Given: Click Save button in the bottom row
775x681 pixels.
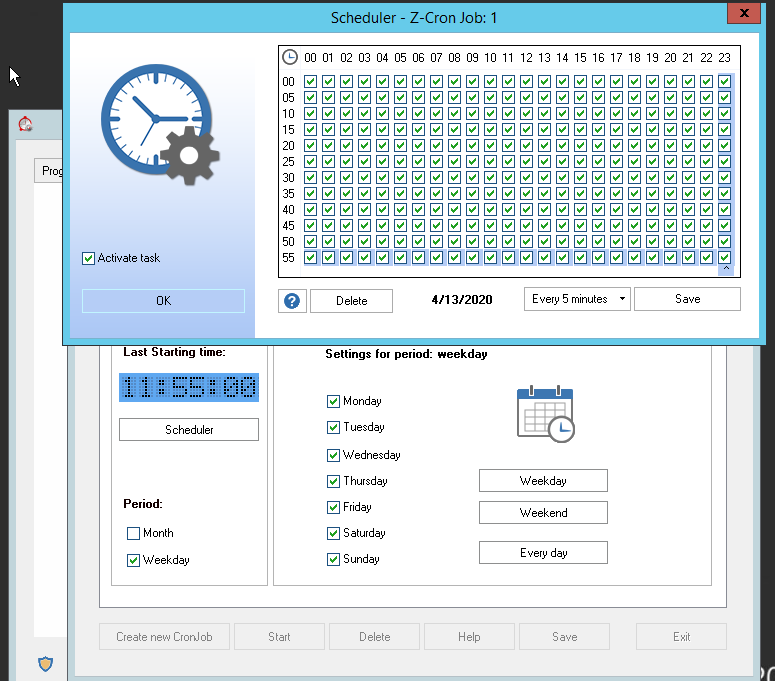Looking at the screenshot, I should pyautogui.click(x=564, y=637).
